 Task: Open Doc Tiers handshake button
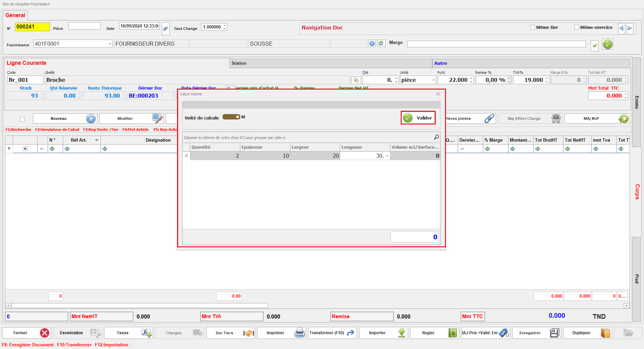[x=231, y=333]
